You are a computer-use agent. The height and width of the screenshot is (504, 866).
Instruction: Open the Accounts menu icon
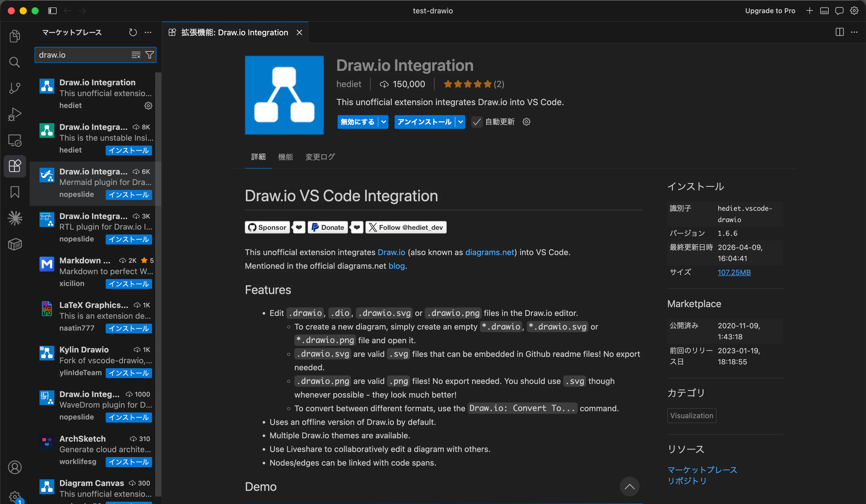(x=14, y=467)
